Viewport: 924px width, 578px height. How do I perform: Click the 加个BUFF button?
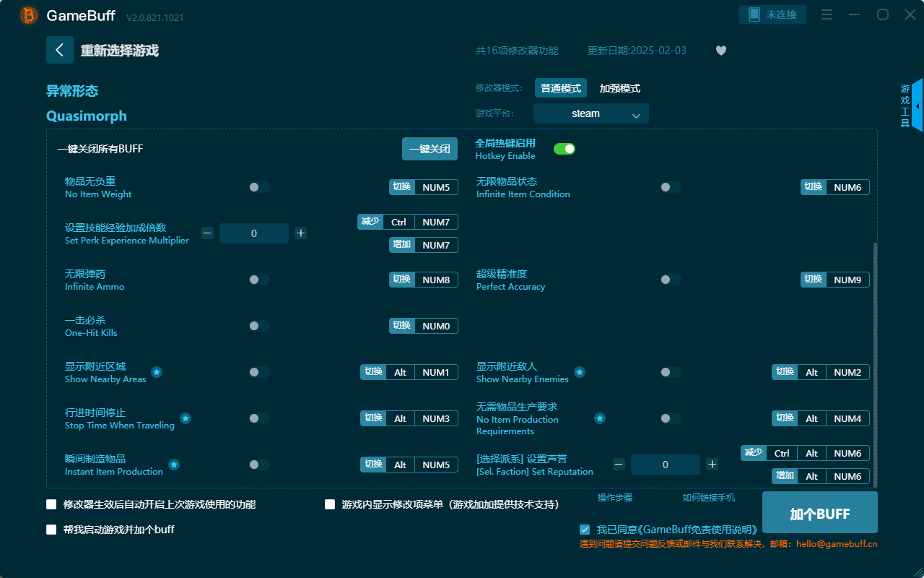tap(819, 512)
